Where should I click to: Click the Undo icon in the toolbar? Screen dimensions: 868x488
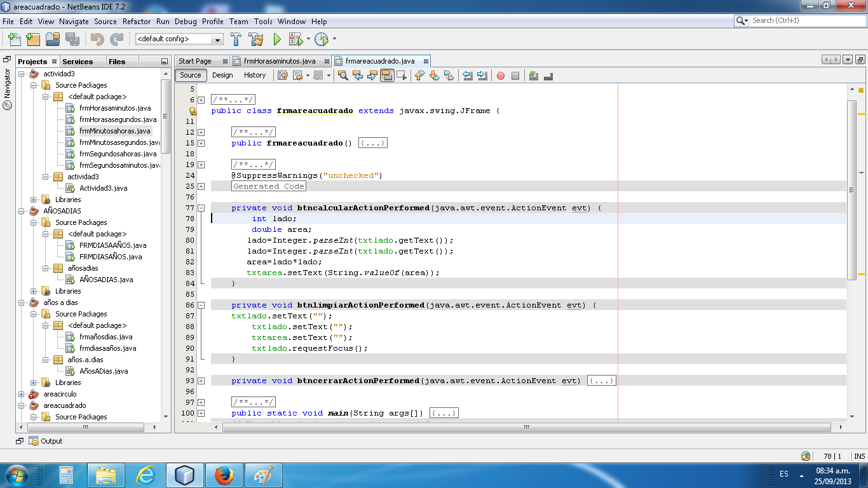[98, 39]
